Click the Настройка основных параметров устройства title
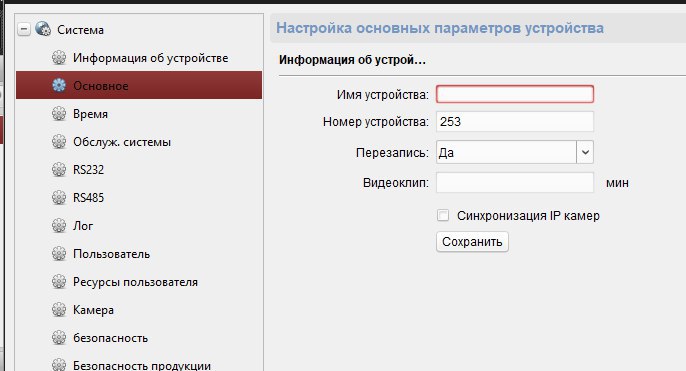This screenshot has width=686, height=371. point(440,28)
